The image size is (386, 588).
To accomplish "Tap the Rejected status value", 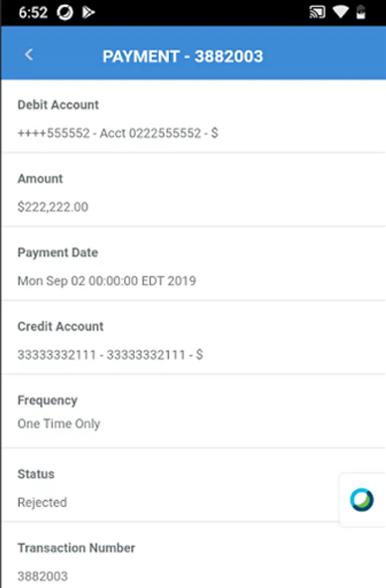I will pos(42,502).
